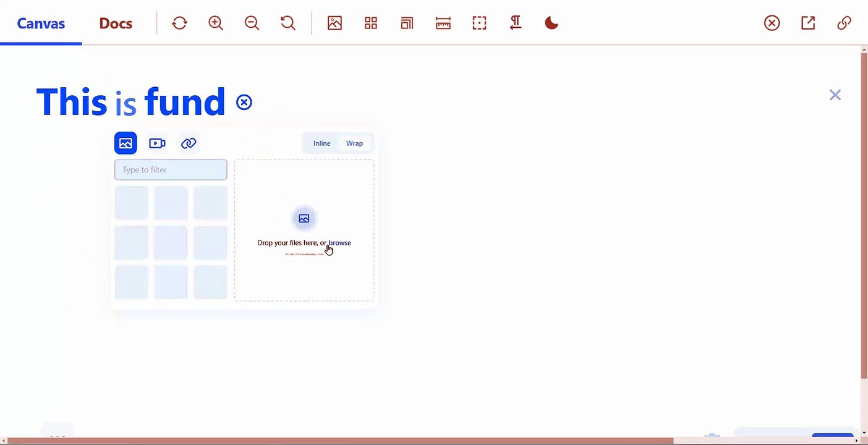868x445 pixels.
Task: Click the image icon in the drop zone
Action: point(304,218)
